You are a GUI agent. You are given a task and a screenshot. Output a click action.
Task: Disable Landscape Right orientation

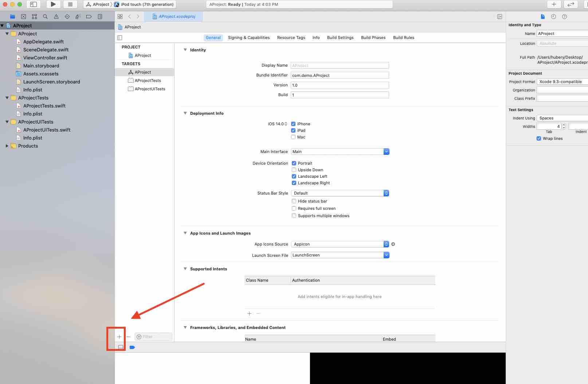(294, 183)
